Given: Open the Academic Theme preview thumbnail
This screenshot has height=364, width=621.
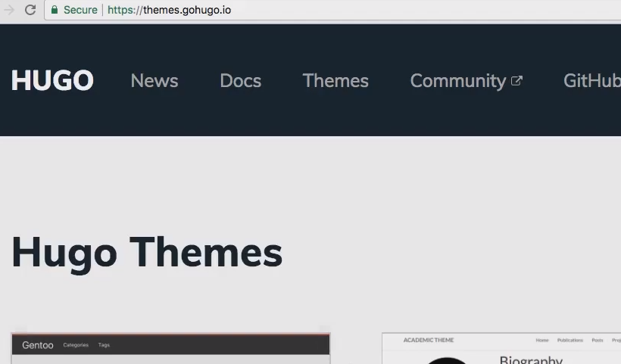Looking at the screenshot, I should point(501,349).
